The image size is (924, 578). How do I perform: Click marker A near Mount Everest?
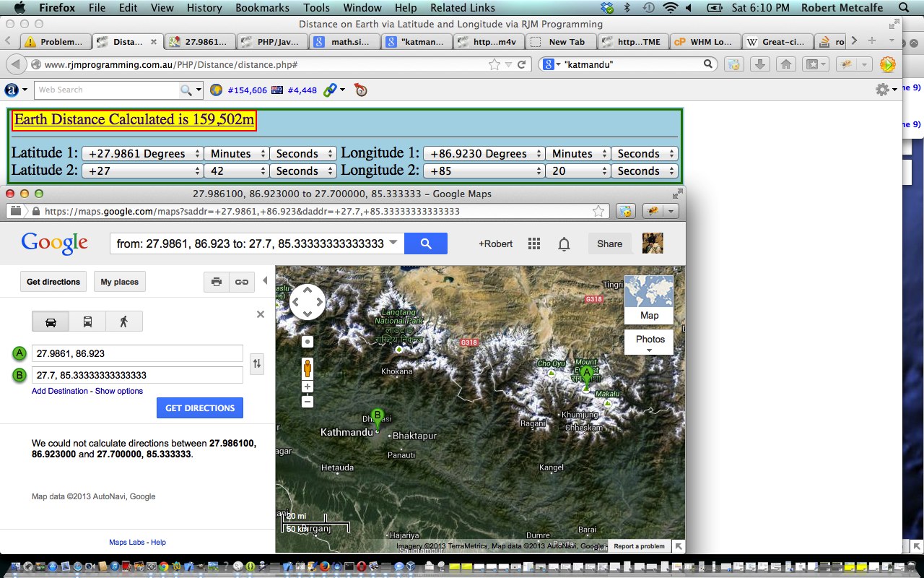(x=586, y=377)
